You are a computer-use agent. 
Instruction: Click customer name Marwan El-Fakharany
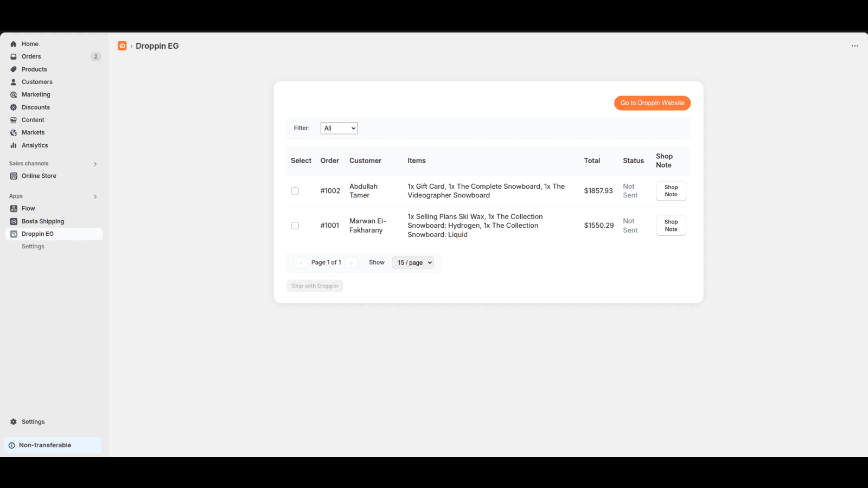click(368, 226)
